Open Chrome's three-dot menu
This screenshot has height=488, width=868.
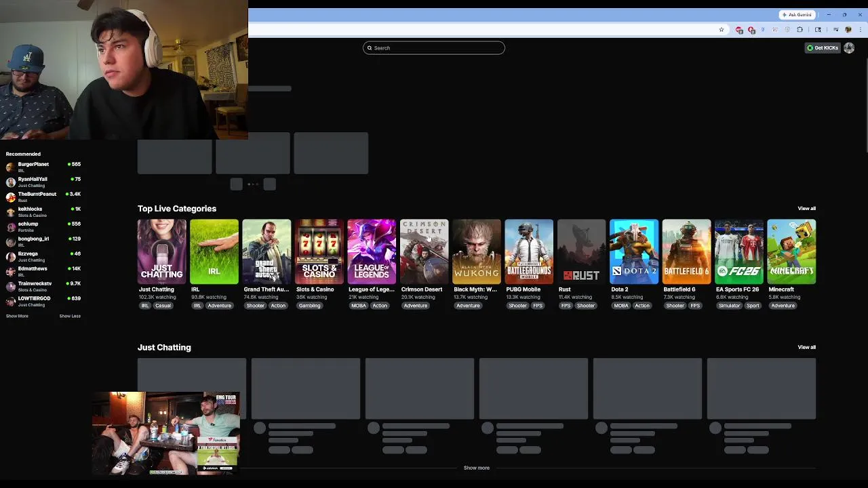pos(861,30)
